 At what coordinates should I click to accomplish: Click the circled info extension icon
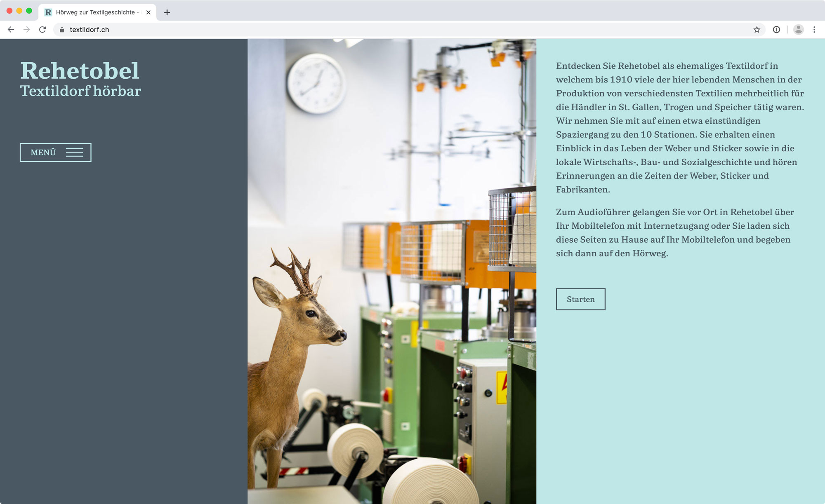776,30
